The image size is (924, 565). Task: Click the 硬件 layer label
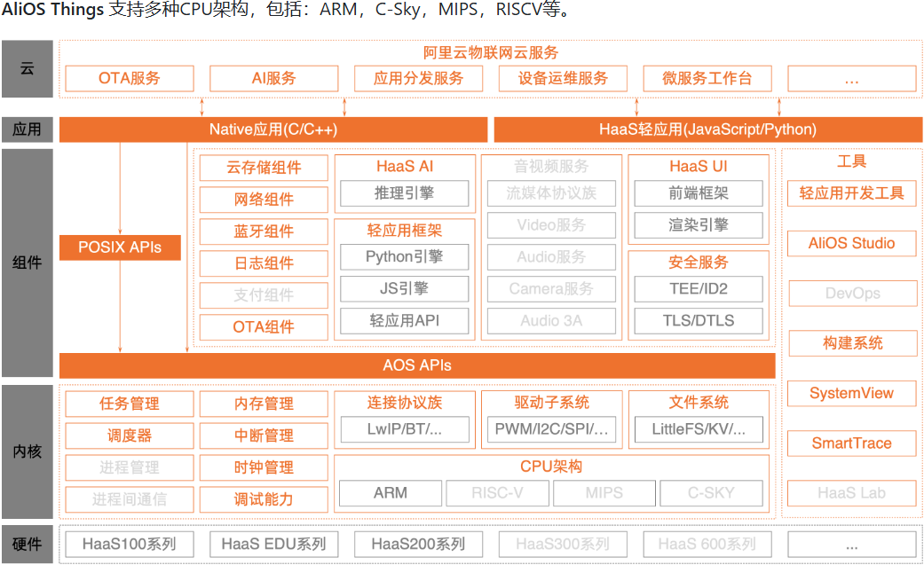click(x=28, y=545)
